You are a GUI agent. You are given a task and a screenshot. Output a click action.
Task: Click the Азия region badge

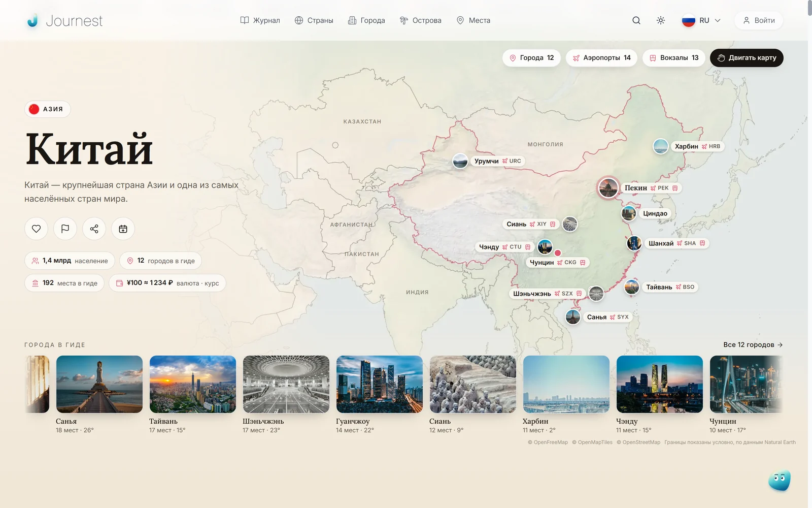(x=48, y=109)
